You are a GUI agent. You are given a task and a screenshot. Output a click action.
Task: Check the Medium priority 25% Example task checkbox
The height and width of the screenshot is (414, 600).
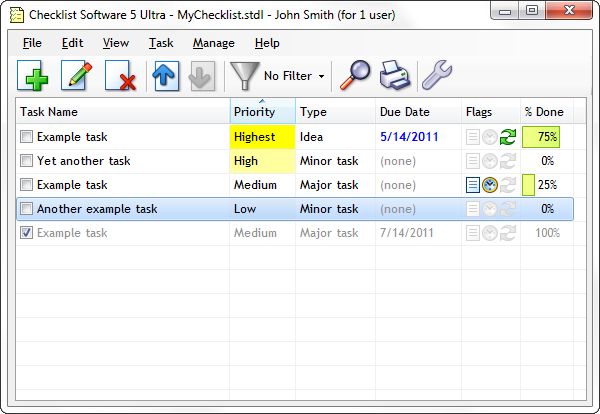(26, 185)
